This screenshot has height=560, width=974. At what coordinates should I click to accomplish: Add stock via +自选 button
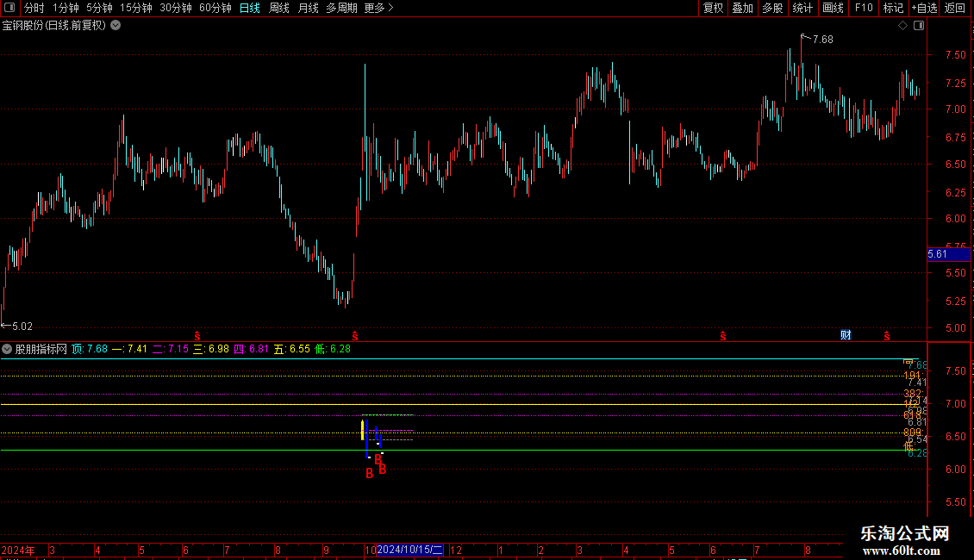922,8
